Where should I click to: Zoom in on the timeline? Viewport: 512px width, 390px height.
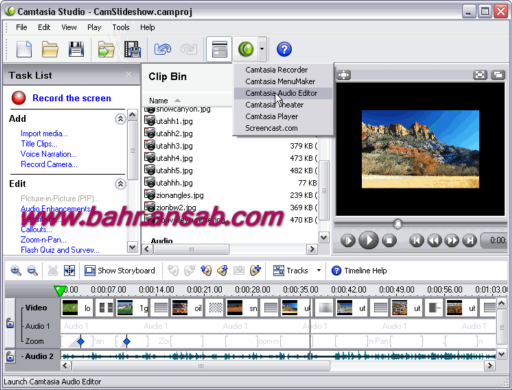(x=16, y=270)
